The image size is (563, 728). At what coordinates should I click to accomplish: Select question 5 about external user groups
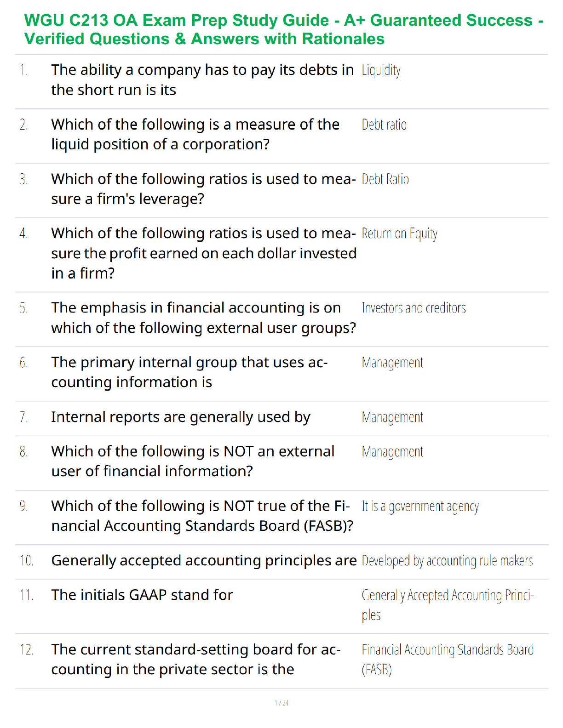click(204, 318)
